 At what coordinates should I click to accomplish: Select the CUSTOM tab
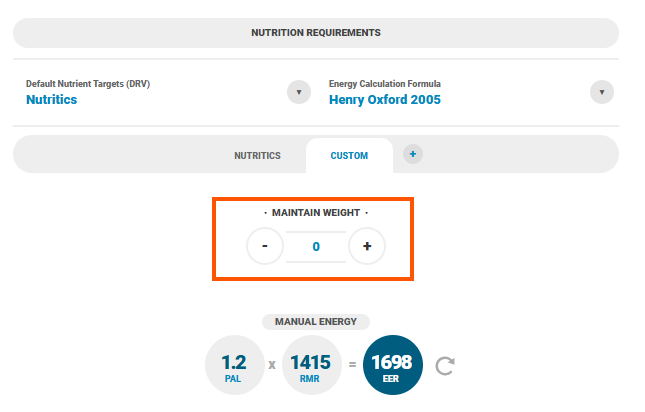coord(349,156)
